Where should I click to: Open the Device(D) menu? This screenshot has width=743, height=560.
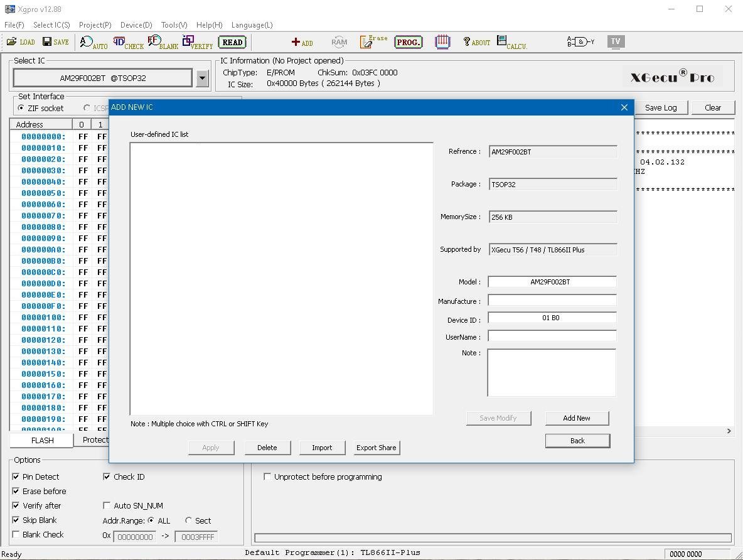point(136,24)
